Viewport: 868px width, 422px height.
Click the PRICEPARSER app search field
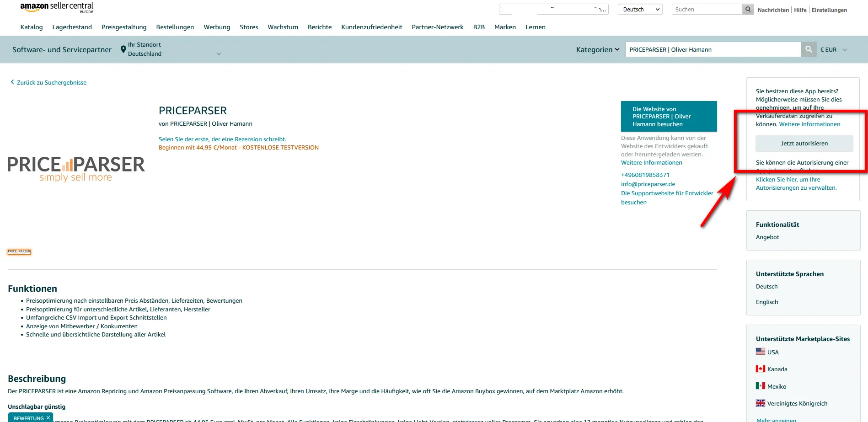pos(713,49)
